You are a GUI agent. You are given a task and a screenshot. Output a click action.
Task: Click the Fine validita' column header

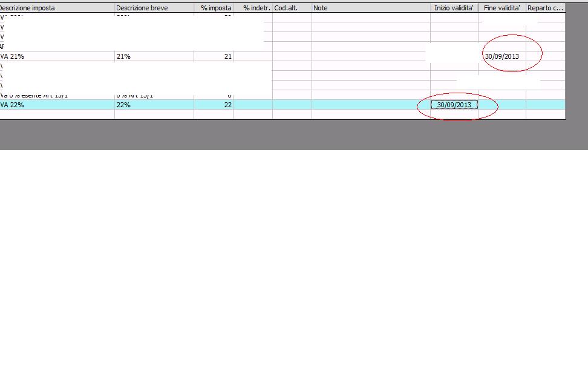502,7
